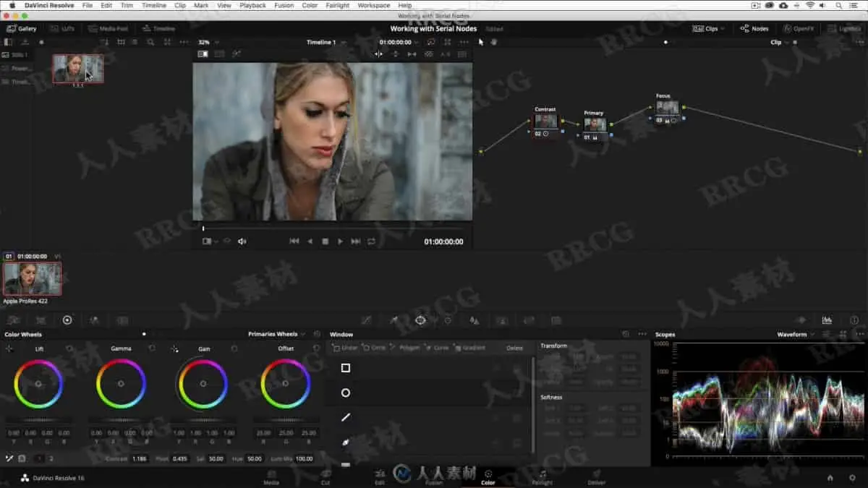Open the Fusion menu
Viewport: 868px width, 488px height.
(284, 5)
